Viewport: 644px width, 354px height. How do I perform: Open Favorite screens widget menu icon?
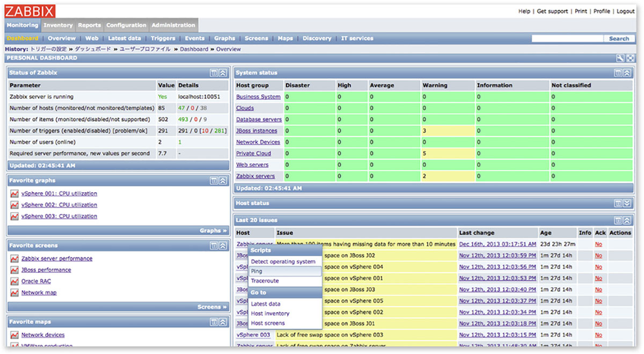(x=214, y=246)
